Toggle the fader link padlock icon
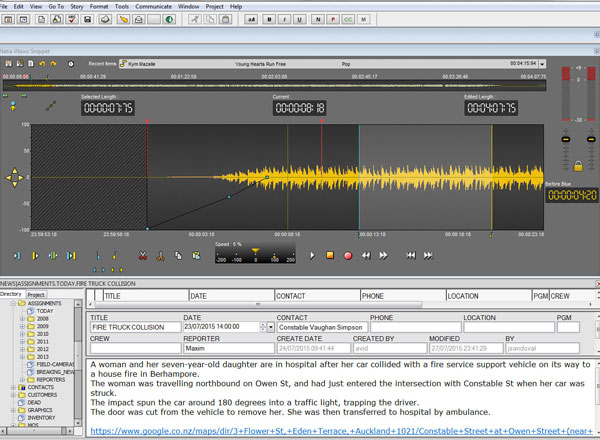This screenshot has width=600, height=440. [x=578, y=166]
